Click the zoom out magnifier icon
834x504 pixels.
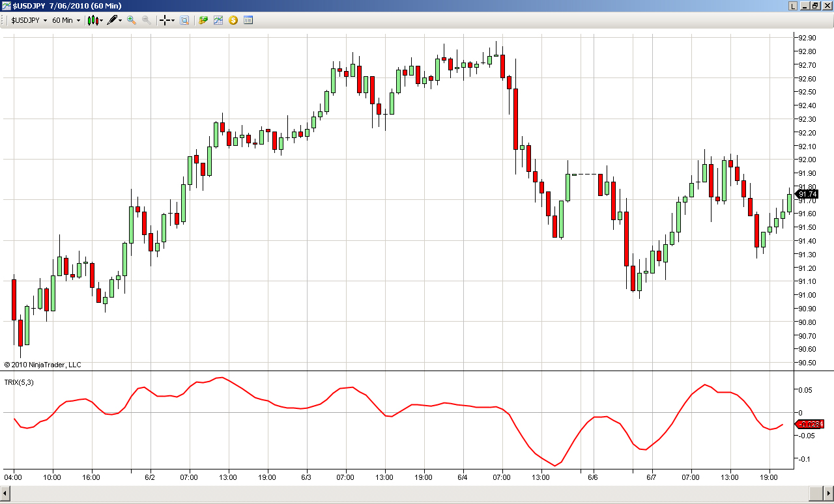click(x=147, y=20)
